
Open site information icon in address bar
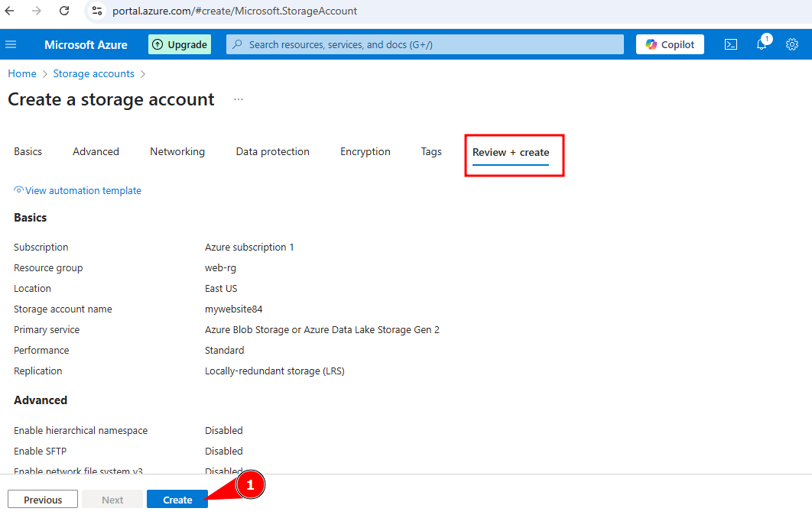[x=97, y=11]
